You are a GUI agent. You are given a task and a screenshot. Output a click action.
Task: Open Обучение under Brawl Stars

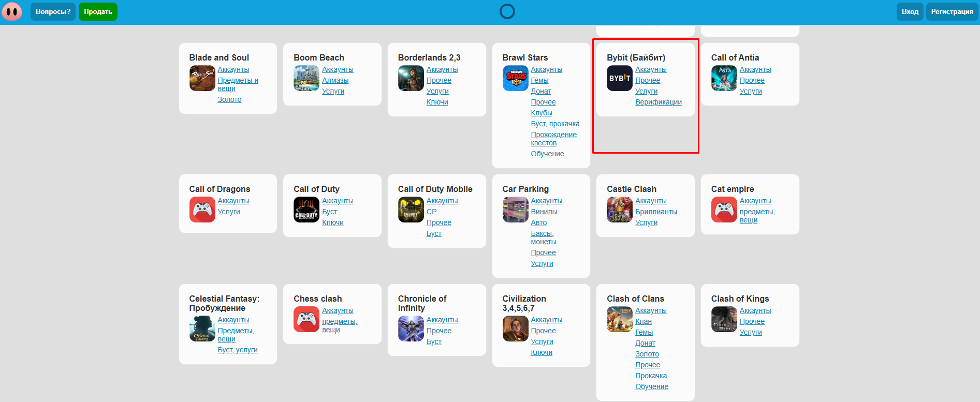tap(547, 154)
